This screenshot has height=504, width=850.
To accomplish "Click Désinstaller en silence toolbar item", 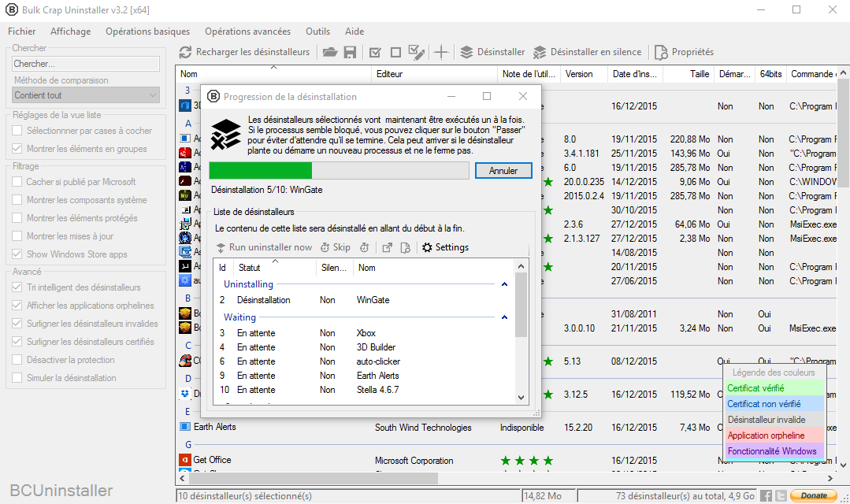I will 587,52.
